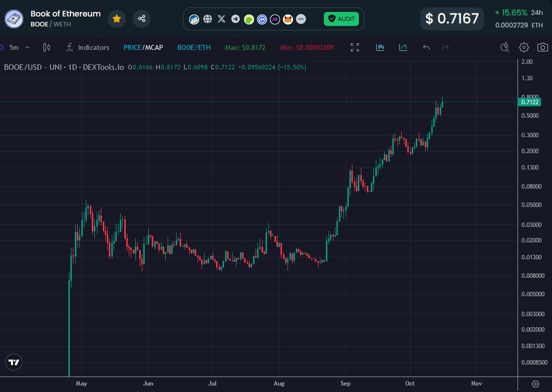This screenshot has width=552, height=392.
Task: Click the 0.05000 price axis label
Action: click(x=531, y=205)
